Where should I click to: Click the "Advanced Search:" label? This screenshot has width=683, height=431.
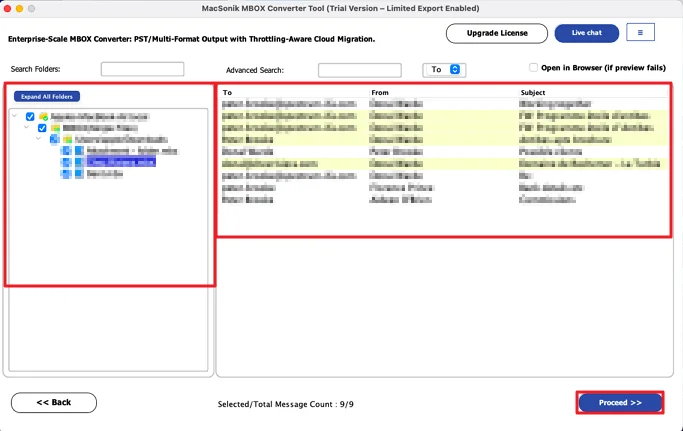coord(255,70)
